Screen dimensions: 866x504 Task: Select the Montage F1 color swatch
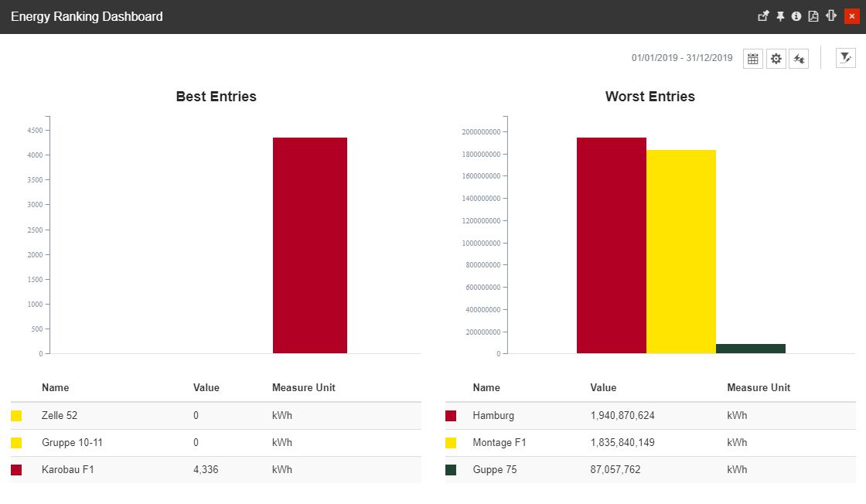[451, 442]
